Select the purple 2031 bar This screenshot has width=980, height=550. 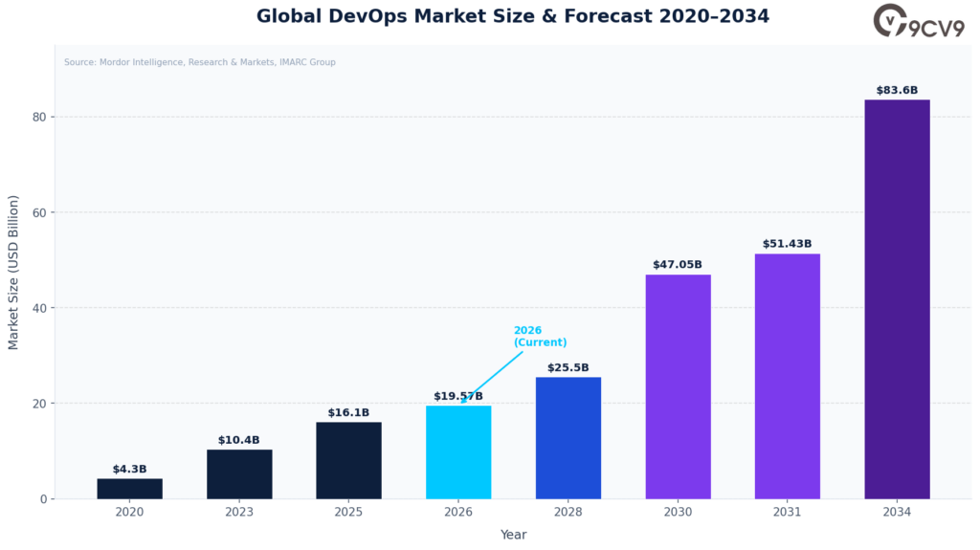pyautogui.click(x=788, y=376)
